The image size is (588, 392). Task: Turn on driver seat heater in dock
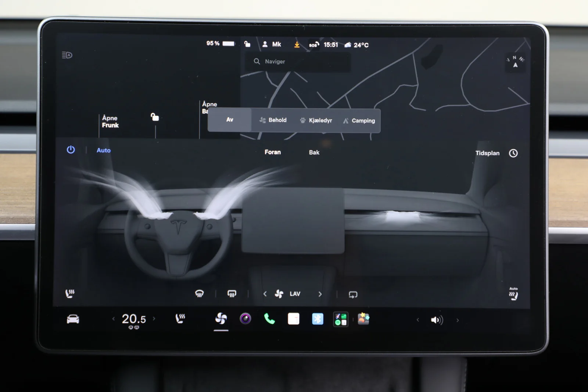point(180,318)
